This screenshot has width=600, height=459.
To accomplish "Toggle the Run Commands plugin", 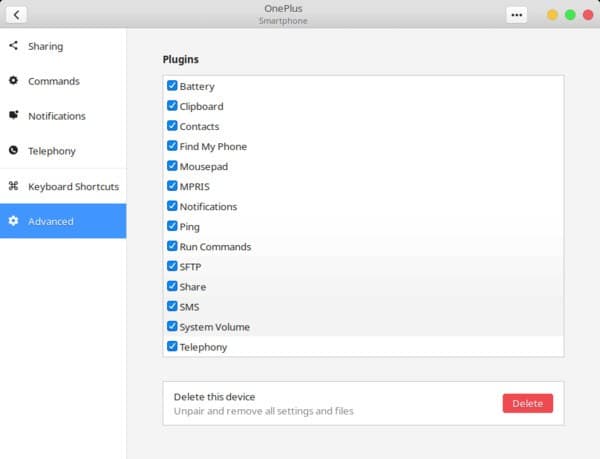I will pos(172,246).
